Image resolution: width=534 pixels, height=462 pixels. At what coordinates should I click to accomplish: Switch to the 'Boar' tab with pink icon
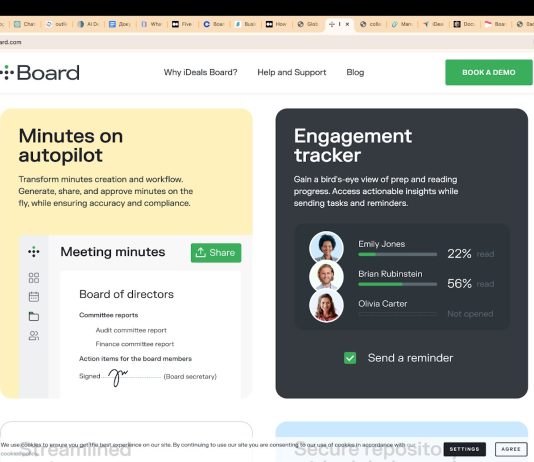tap(496, 24)
